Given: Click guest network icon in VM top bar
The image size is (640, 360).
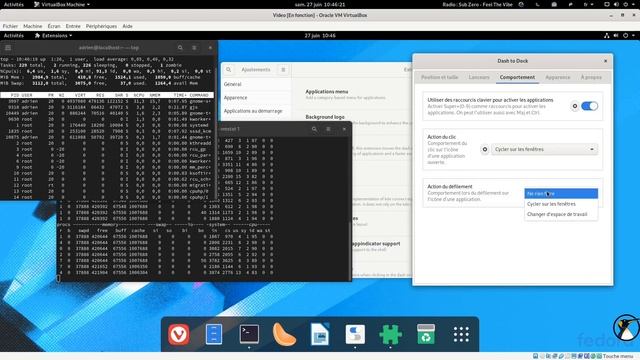Looking at the screenshot, I should point(607,36).
